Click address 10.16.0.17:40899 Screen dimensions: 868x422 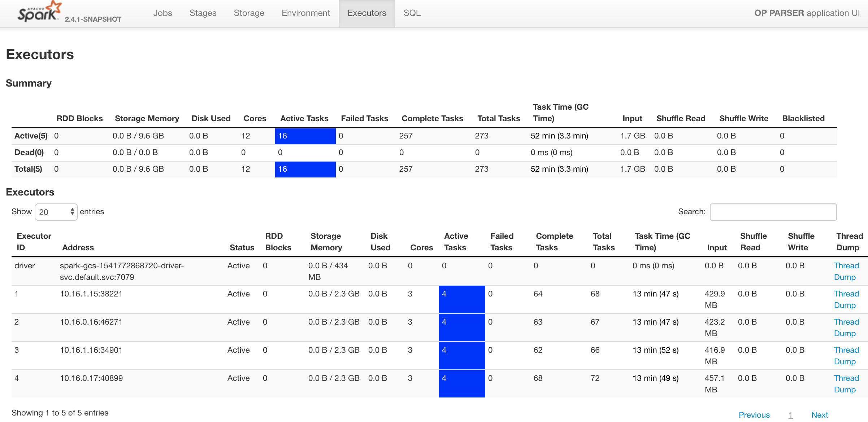91,378
